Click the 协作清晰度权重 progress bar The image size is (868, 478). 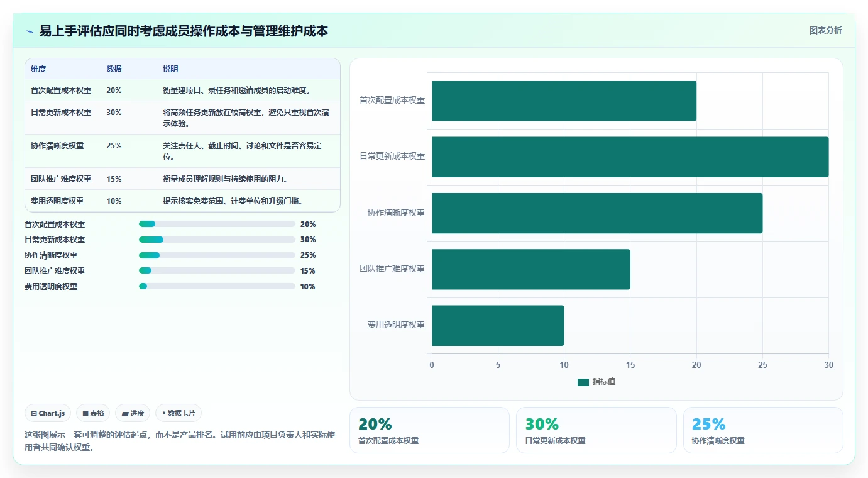pos(217,255)
